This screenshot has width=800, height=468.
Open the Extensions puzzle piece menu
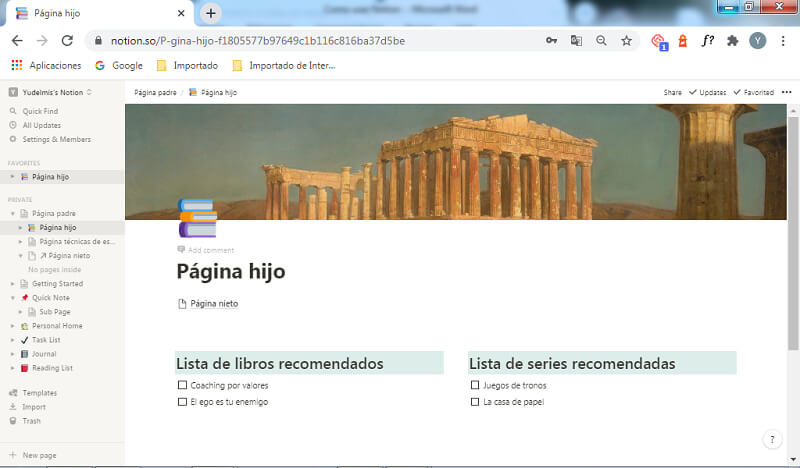click(732, 41)
